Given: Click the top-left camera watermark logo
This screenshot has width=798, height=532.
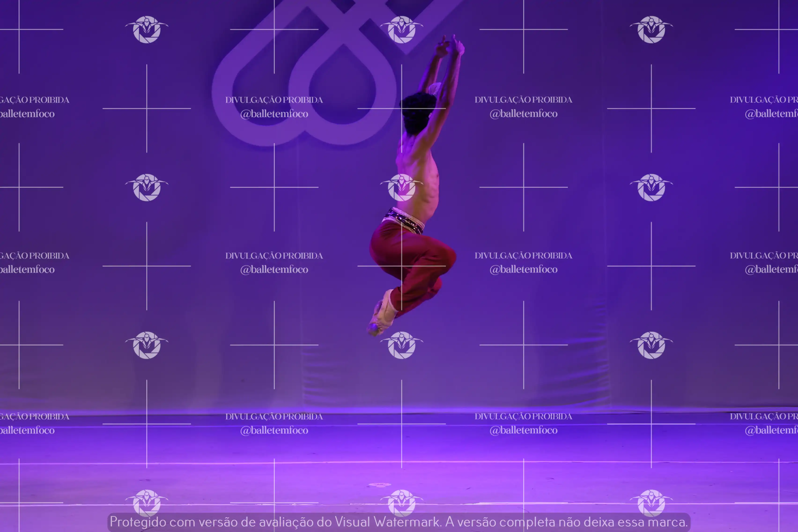Looking at the screenshot, I should point(147,30).
